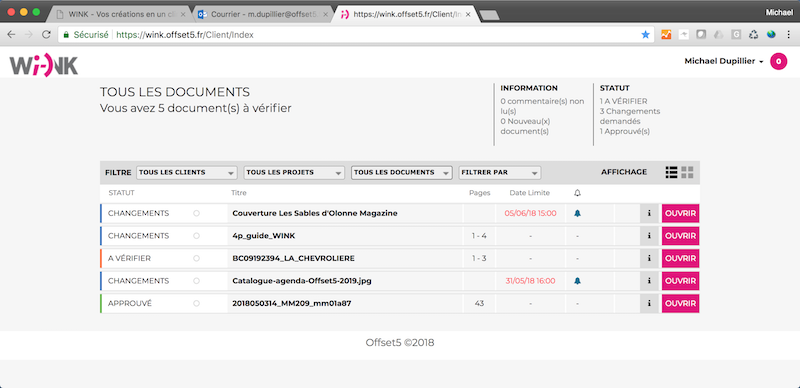The width and height of the screenshot is (800, 388).
Task: Click the deadline 05/06/18 15:00
Action: pos(530,213)
